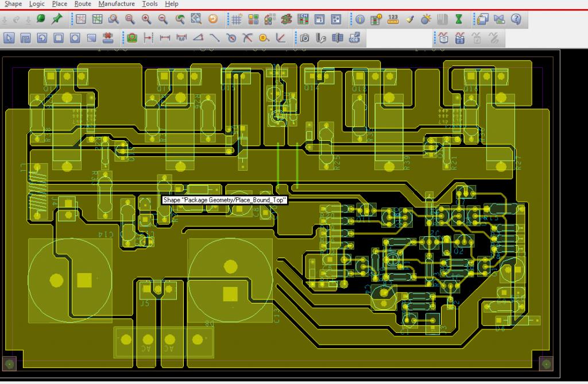Click the Shape Add Circle icon

coord(75,38)
